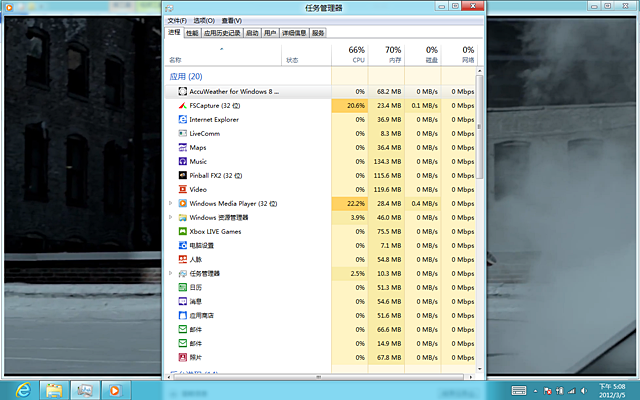The width and height of the screenshot is (640, 400).
Task: Select Internet Explorer icon in process list
Action: (182, 119)
